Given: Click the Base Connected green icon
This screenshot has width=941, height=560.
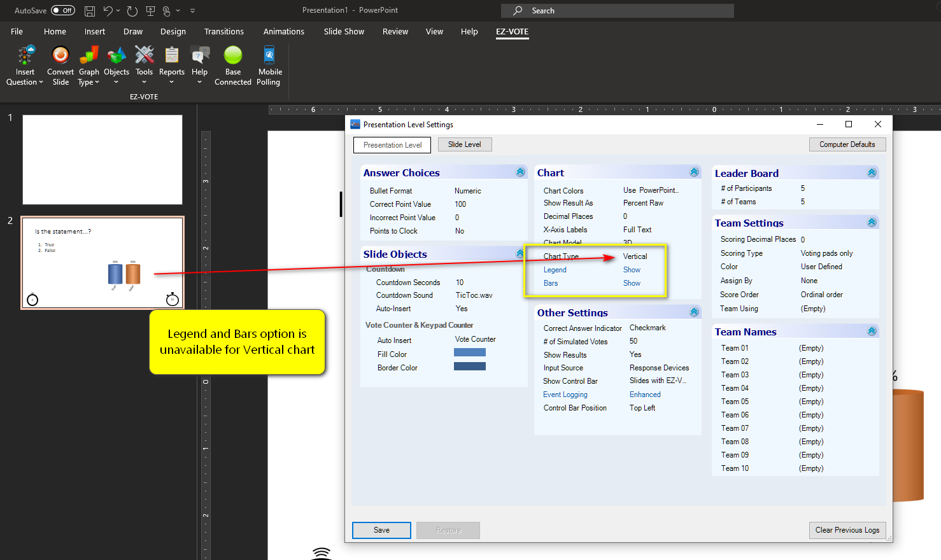Looking at the screenshot, I should [x=233, y=55].
